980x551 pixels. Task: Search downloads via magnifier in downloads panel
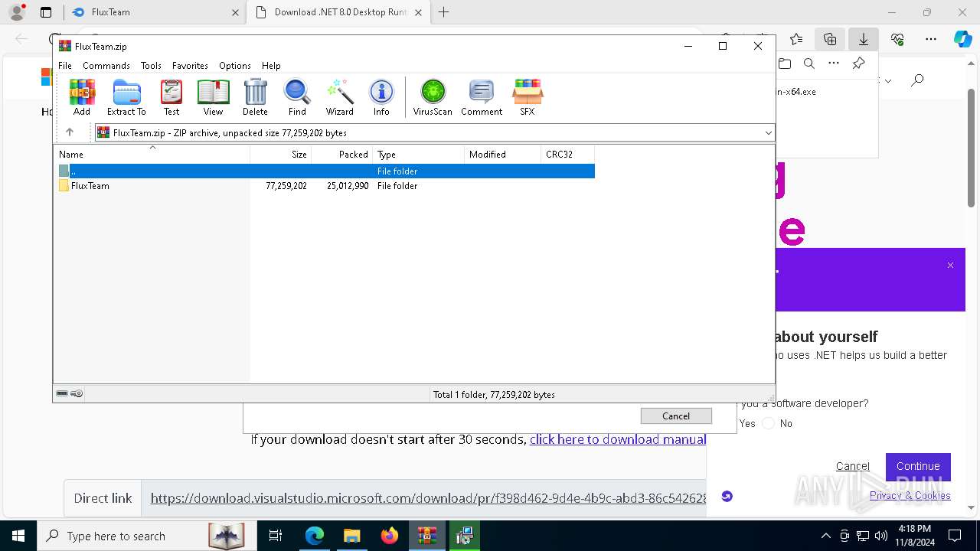(x=808, y=64)
